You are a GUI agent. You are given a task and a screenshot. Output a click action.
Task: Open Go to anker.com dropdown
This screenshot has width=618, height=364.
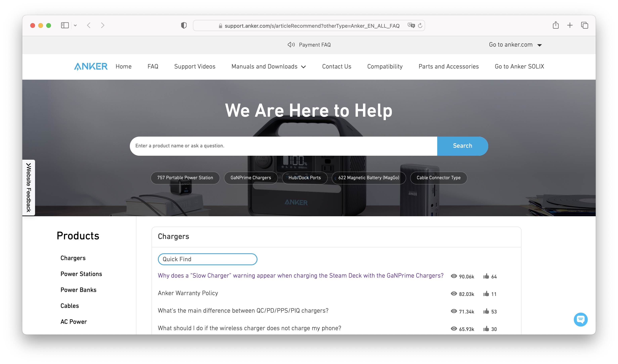tap(515, 45)
